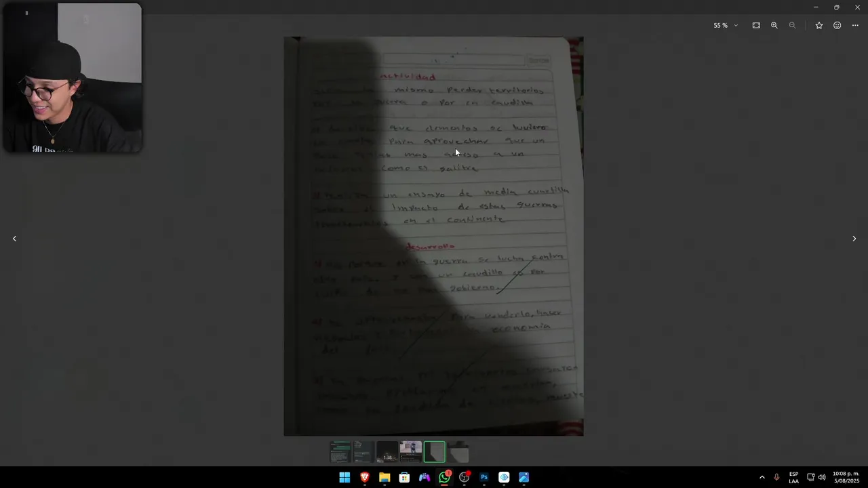Open WhatsApp from the taskbar

[x=444, y=477]
